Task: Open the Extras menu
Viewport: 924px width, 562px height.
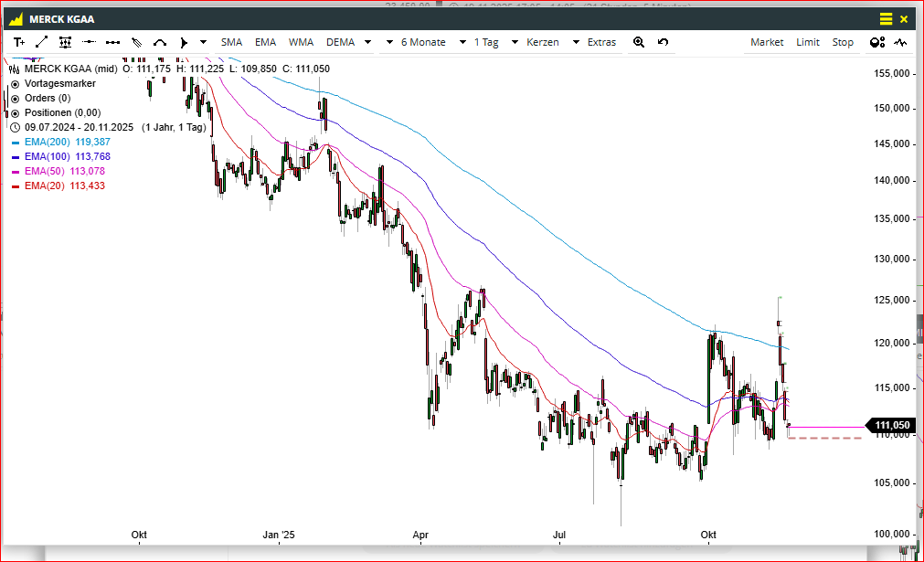Action: pyautogui.click(x=601, y=42)
